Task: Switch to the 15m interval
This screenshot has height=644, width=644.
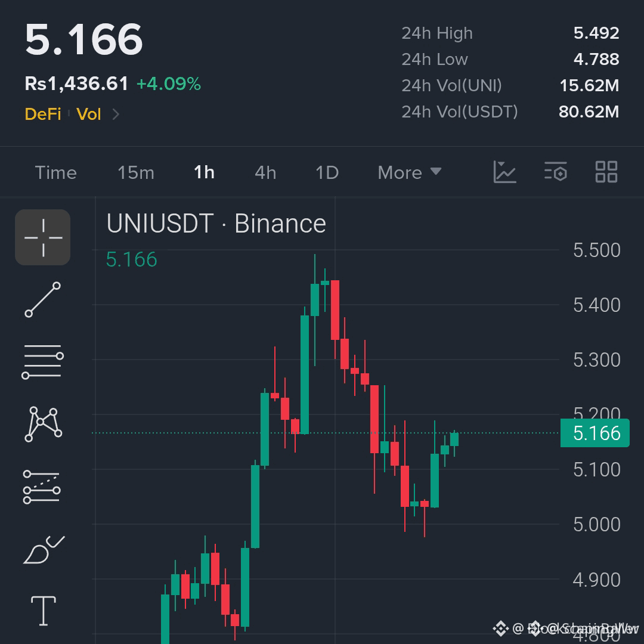Action: 136,172
